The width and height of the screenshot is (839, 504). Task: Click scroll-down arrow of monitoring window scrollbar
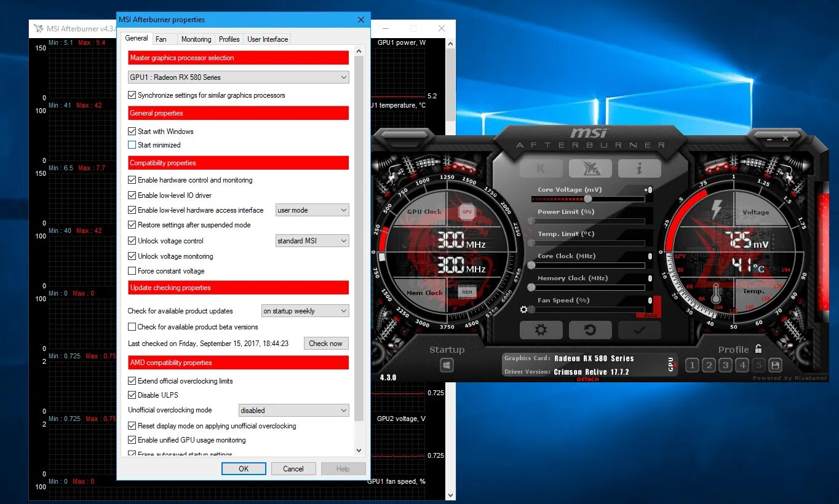tap(451, 495)
